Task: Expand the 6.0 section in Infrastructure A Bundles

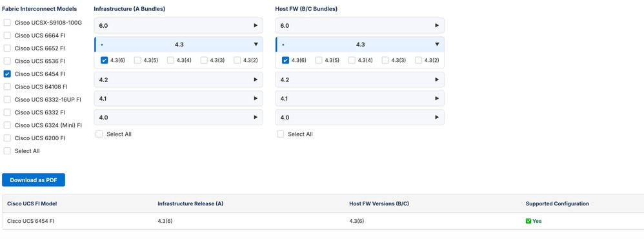Action: click(178, 25)
